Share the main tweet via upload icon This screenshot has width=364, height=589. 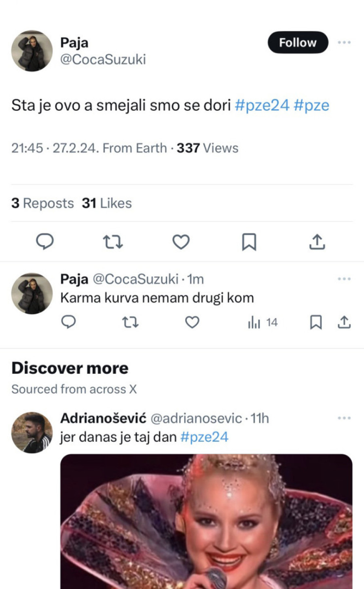[x=317, y=242]
